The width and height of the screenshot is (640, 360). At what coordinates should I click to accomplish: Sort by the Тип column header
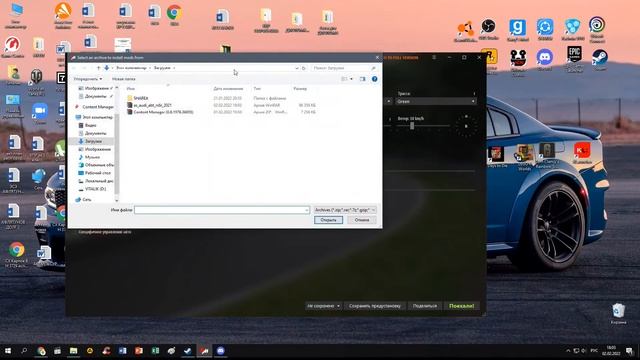[257, 89]
